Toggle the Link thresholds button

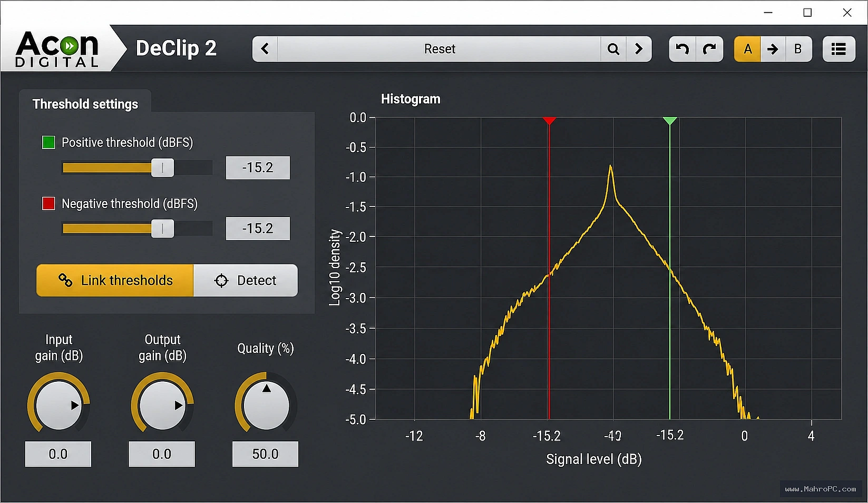click(115, 280)
